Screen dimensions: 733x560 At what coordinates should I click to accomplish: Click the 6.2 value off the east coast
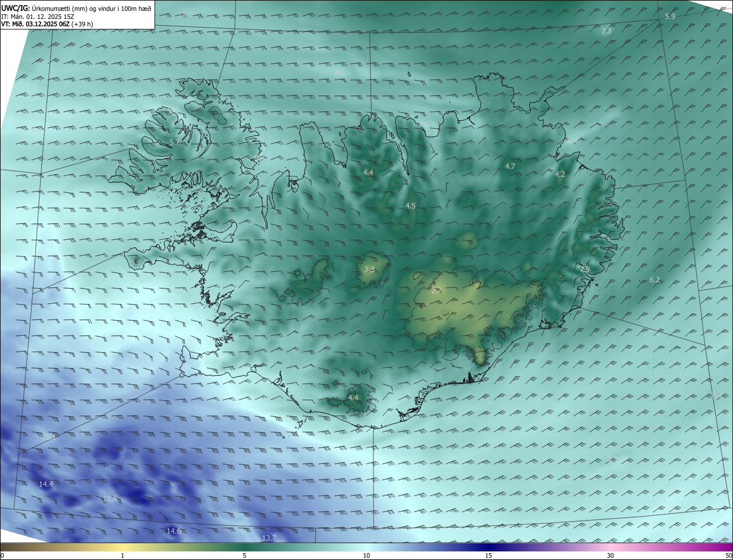pos(655,280)
